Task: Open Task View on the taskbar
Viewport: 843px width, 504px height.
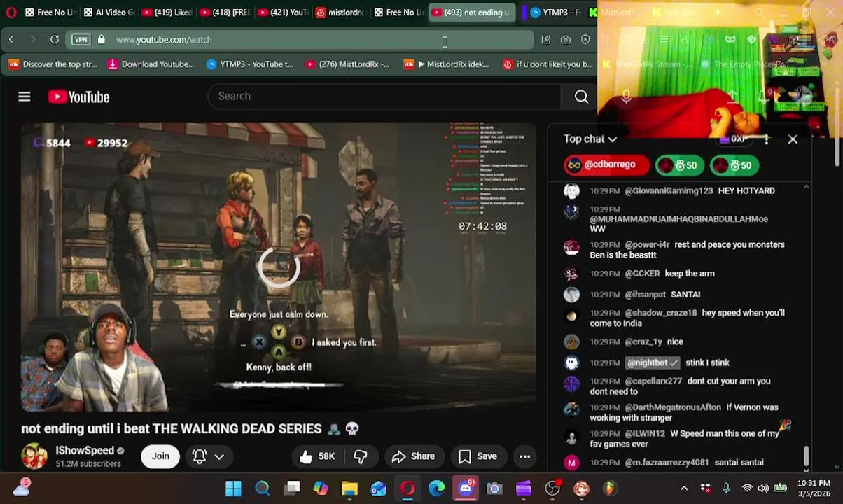Action: point(292,489)
